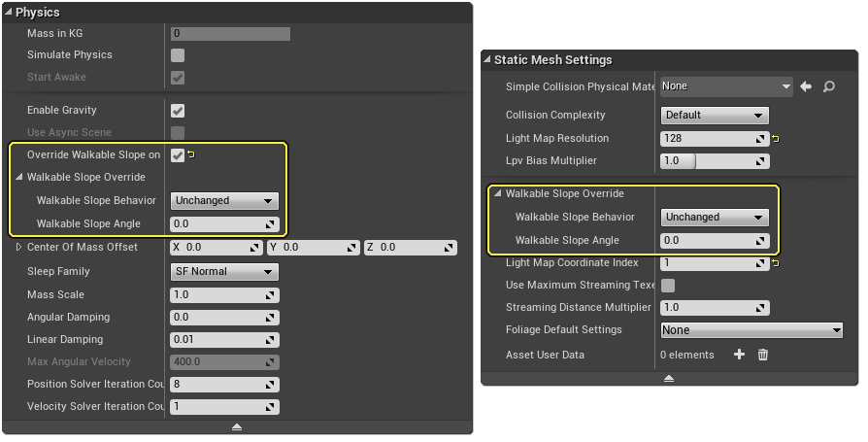
Task: Open the Collision Complexity dropdown
Action: pos(715,116)
